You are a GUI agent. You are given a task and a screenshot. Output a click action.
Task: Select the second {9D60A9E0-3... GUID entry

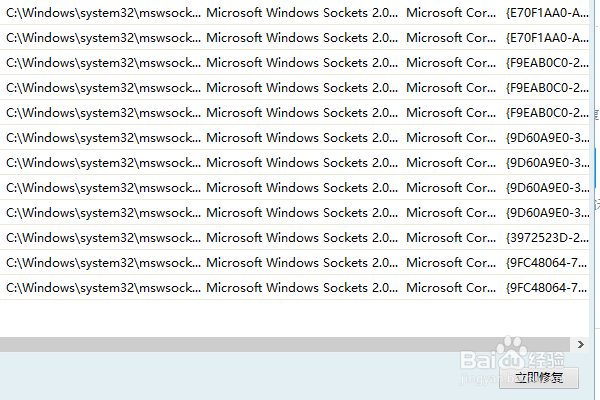pos(546,162)
